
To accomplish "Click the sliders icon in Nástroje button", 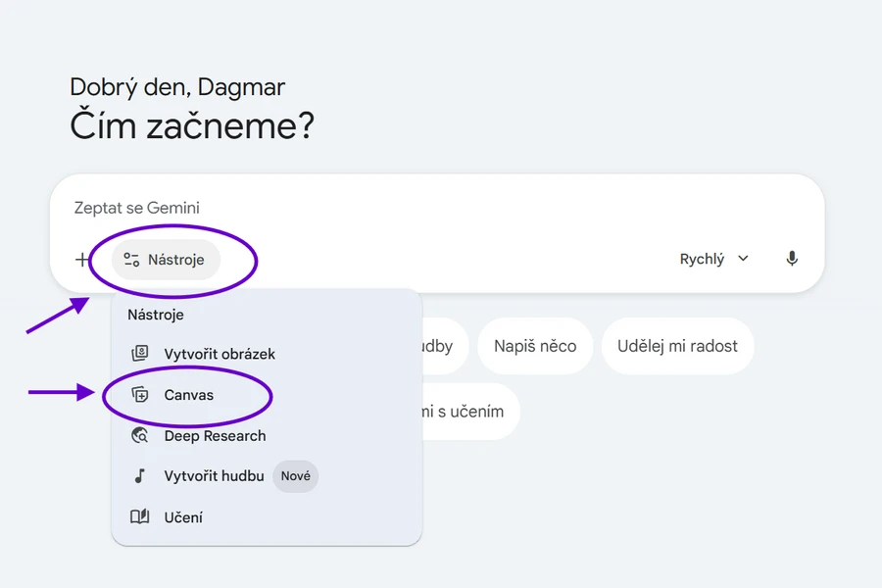I will [x=132, y=260].
